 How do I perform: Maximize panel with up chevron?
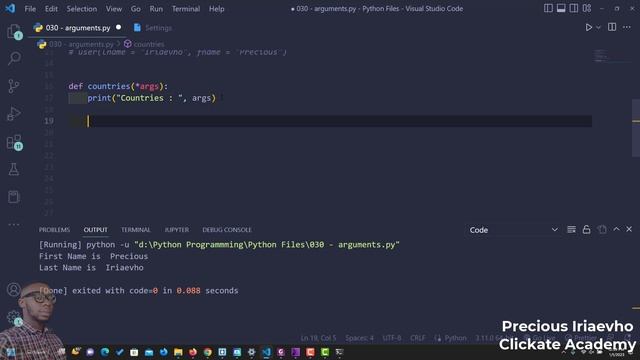click(x=616, y=229)
